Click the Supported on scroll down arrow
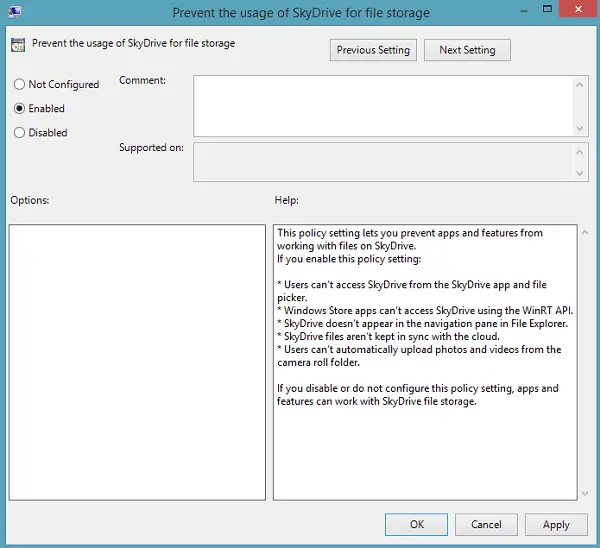 pyautogui.click(x=580, y=173)
